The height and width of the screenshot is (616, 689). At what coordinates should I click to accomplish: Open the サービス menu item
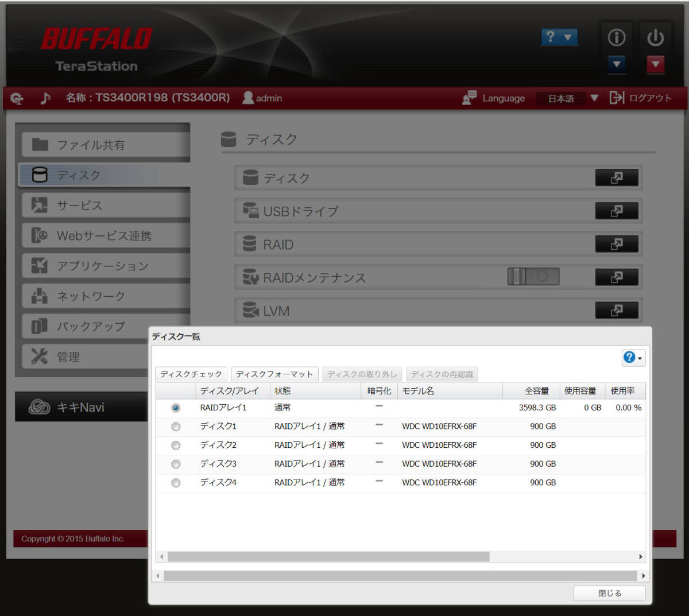[x=105, y=206]
